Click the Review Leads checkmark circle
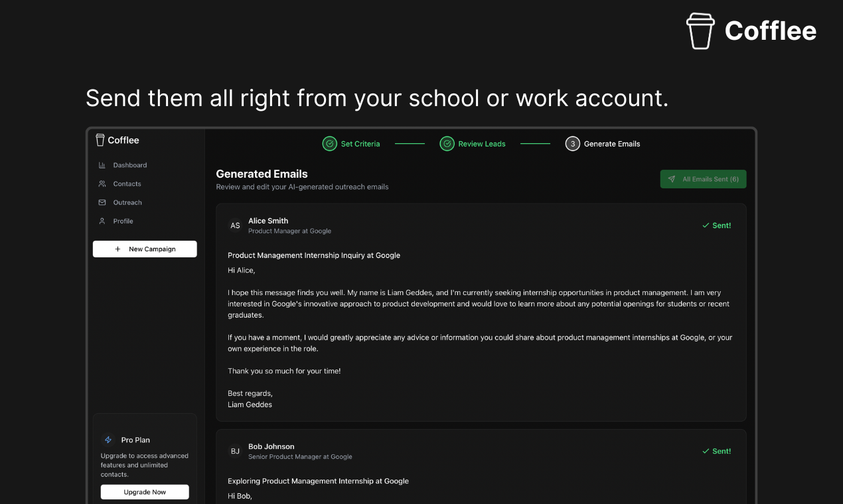This screenshot has width=843, height=504. 447,144
